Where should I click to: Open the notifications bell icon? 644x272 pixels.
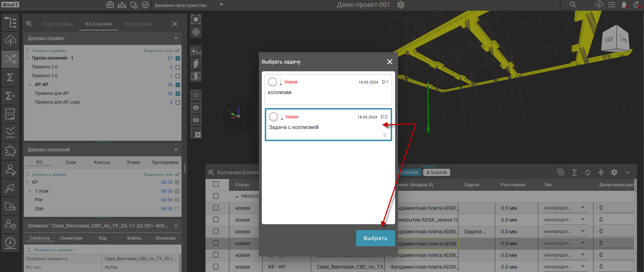tap(624, 5)
